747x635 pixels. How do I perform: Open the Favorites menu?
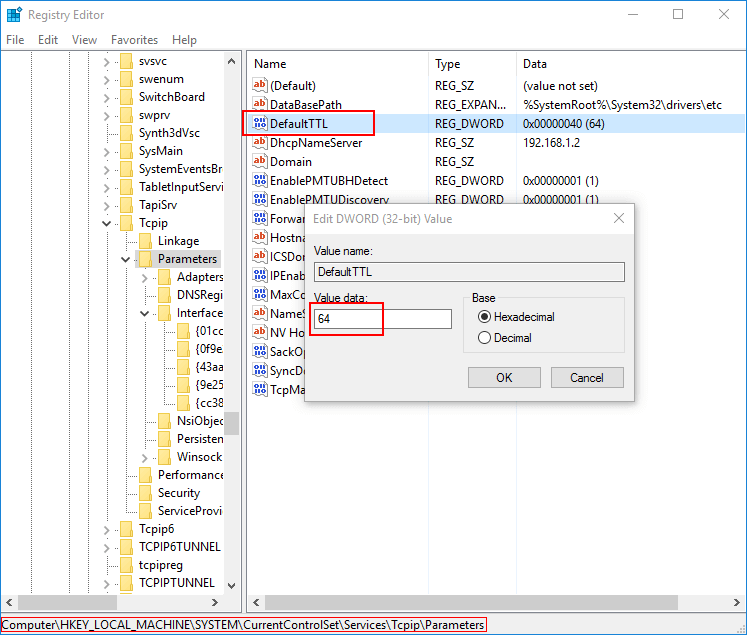click(x=134, y=40)
